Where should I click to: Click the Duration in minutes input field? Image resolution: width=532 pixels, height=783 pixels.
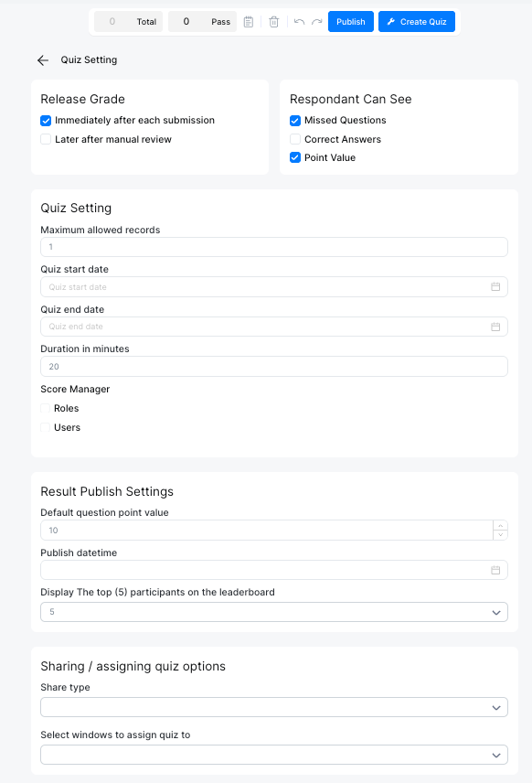pyautogui.click(x=273, y=366)
